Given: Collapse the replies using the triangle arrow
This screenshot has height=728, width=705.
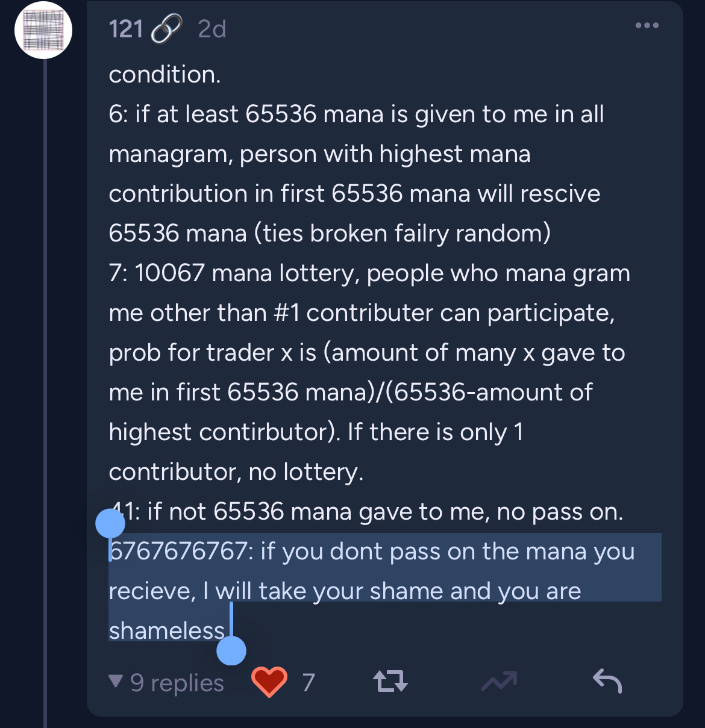Looking at the screenshot, I should pyautogui.click(x=115, y=682).
